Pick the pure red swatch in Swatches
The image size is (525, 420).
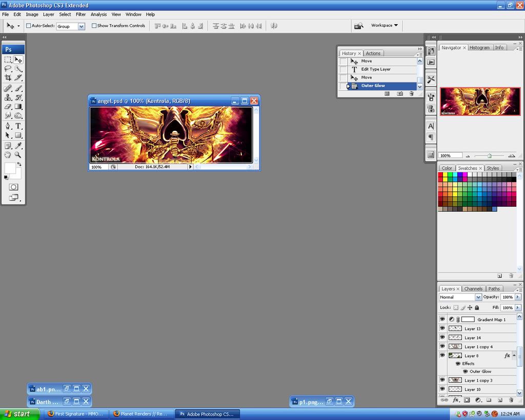(x=440, y=174)
